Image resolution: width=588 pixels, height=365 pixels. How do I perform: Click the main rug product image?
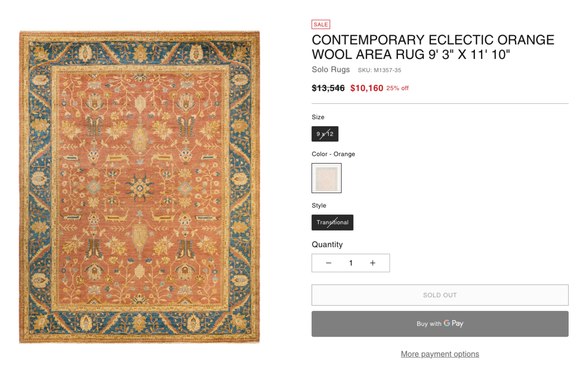[x=139, y=187]
